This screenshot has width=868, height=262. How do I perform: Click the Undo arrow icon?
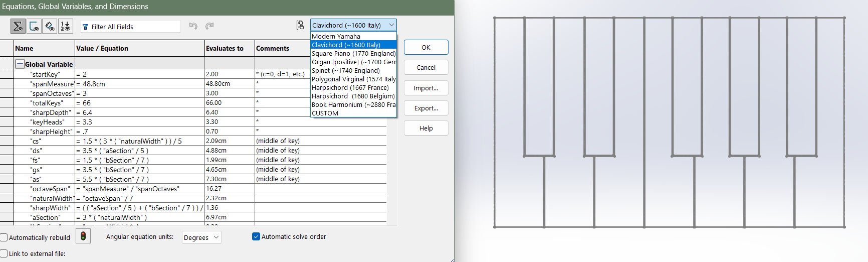click(193, 26)
